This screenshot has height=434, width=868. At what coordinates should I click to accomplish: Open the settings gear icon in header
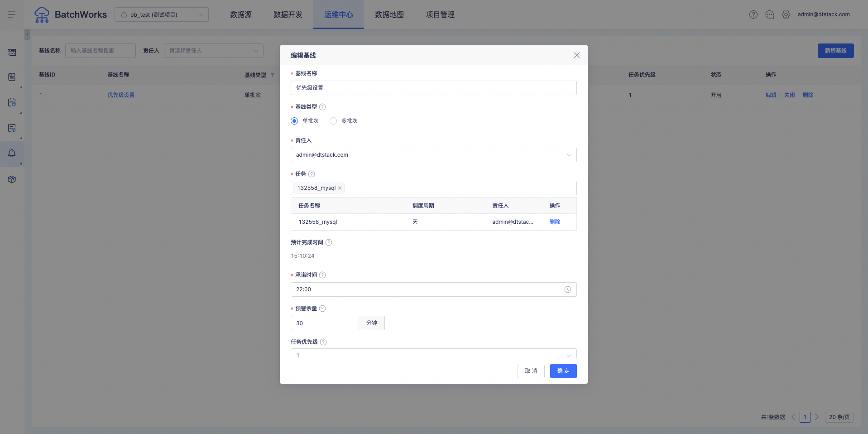point(786,14)
